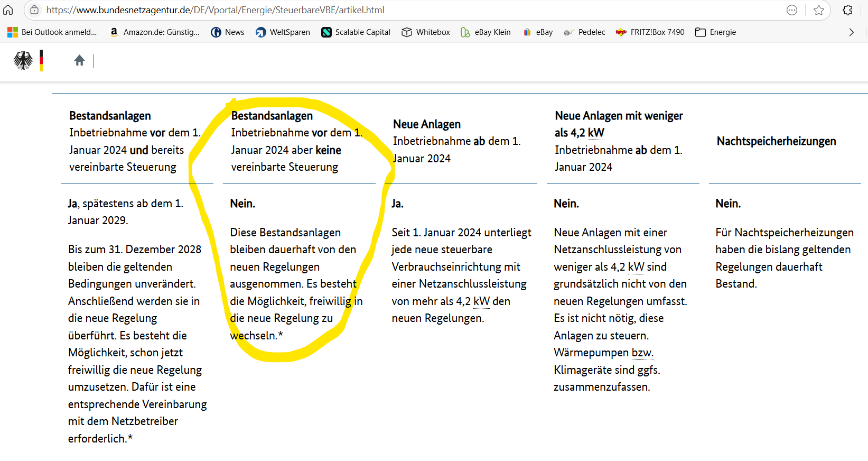This screenshot has width=868, height=461.
Task: Open the WeltSparen bookmark
Action: point(283,32)
